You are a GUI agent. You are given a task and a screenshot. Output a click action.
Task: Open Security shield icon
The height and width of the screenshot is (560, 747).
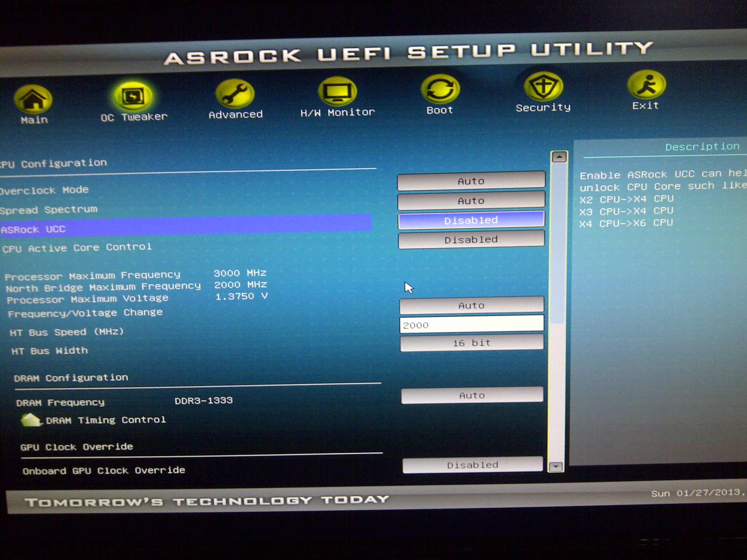point(543,86)
